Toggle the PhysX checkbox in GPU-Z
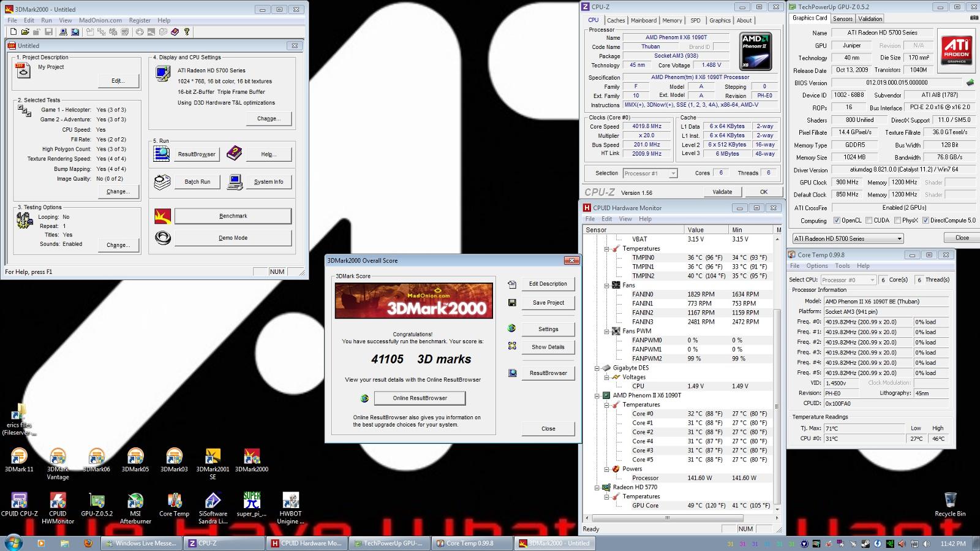Screen dimensions: 980x551 [x=897, y=221]
